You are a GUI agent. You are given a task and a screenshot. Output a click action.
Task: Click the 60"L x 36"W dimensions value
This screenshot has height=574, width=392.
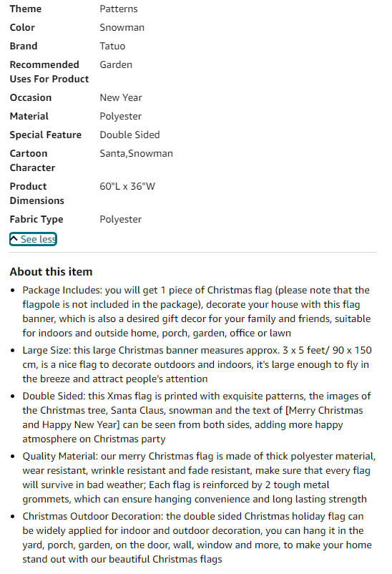click(x=127, y=186)
